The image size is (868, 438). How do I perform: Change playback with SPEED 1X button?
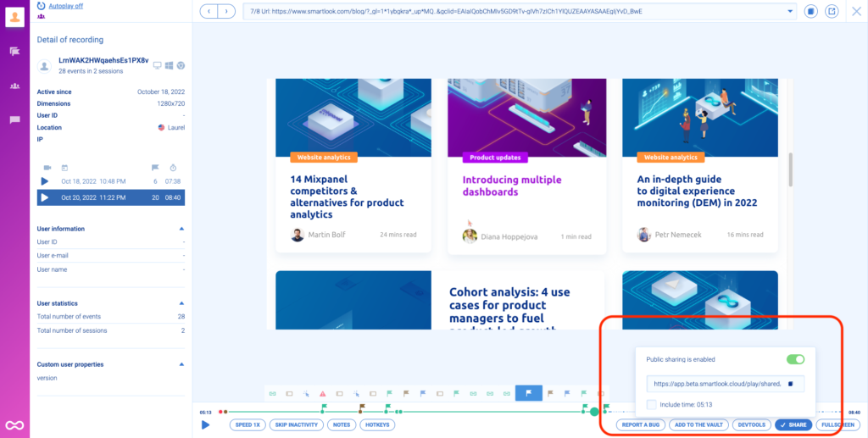coord(248,424)
